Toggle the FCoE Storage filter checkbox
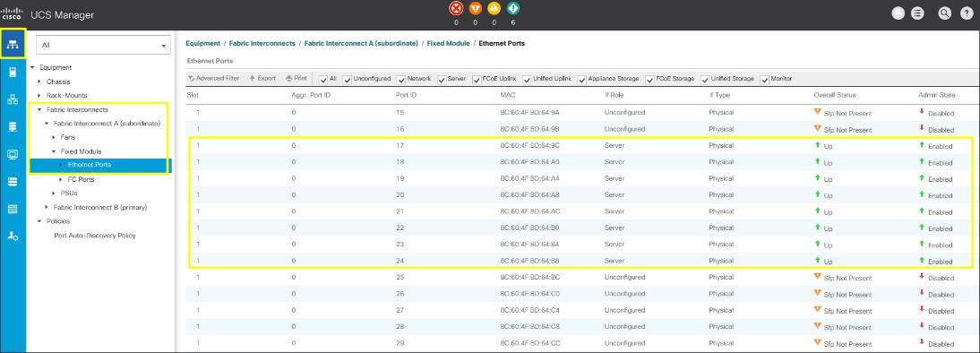The width and height of the screenshot is (980, 353). click(x=650, y=80)
